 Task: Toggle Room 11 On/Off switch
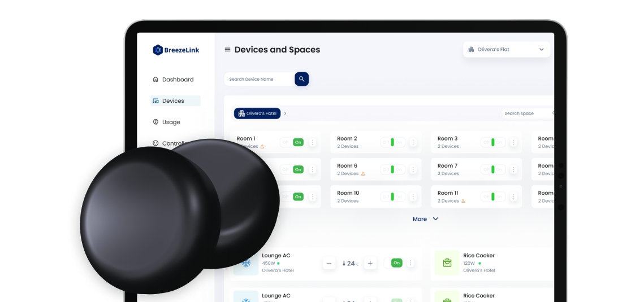click(x=493, y=196)
